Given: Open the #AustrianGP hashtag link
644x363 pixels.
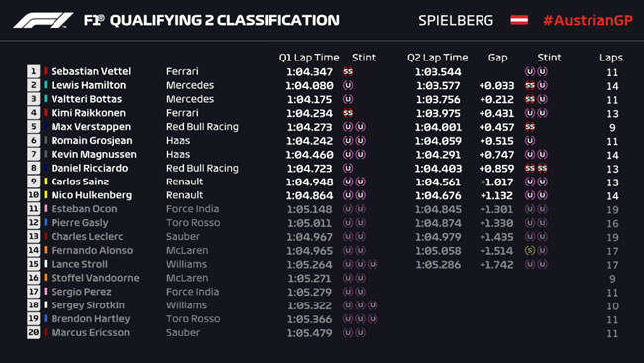Looking at the screenshot, I should (x=588, y=20).
